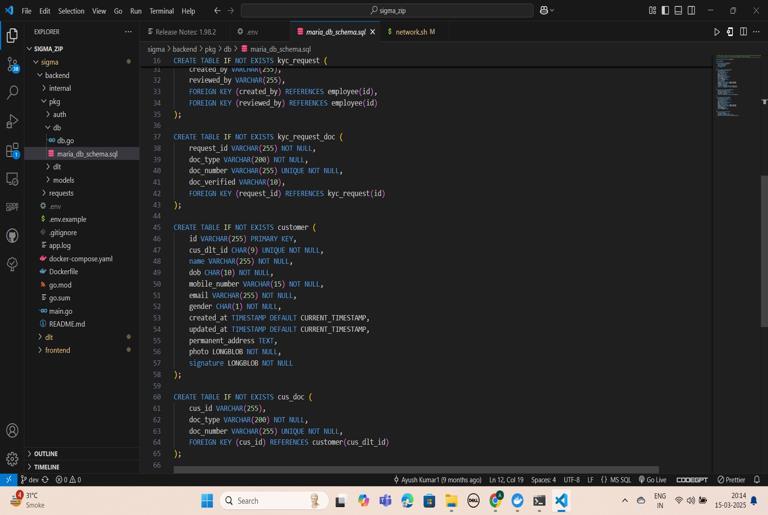The width and height of the screenshot is (768, 515).
Task: Close the maria_db_schema.sql tab
Action: [x=373, y=32]
